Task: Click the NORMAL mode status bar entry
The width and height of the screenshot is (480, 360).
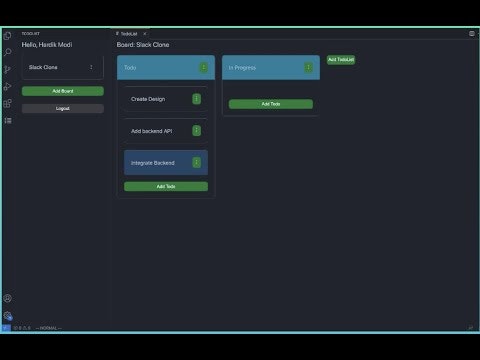Action: (x=49, y=328)
